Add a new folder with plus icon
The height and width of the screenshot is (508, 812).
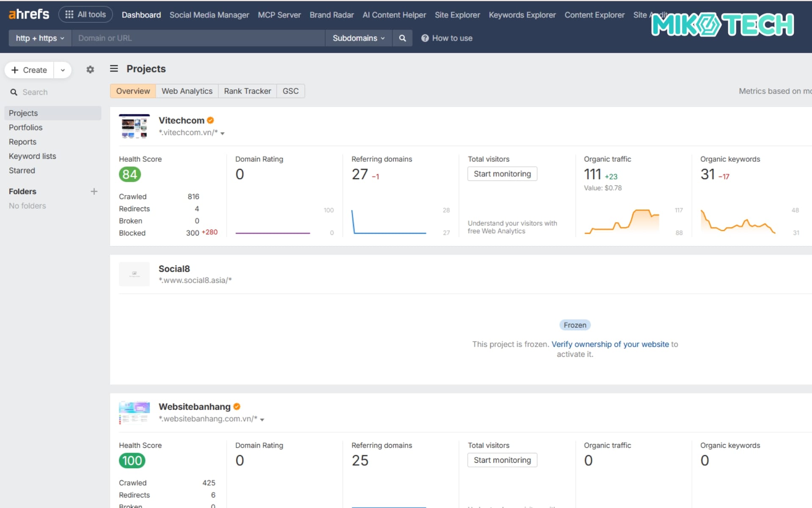pyautogui.click(x=94, y=191)
